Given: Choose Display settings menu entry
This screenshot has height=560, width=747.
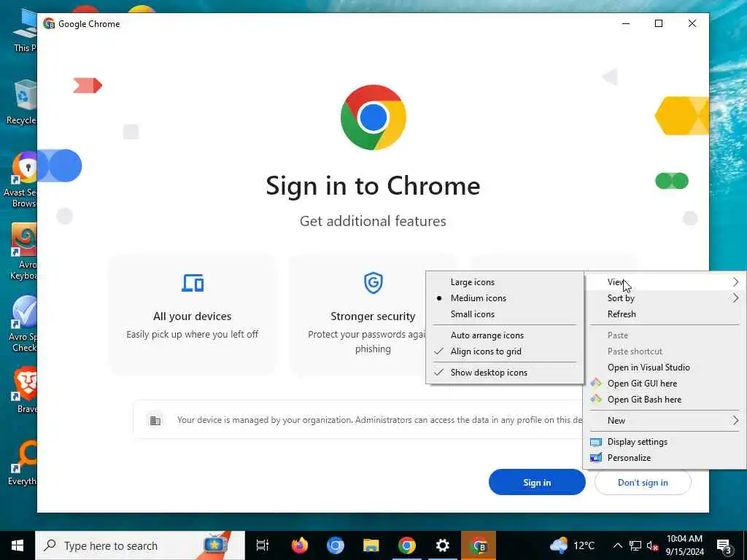Looking at the screenshot, I should coord(665,442).
